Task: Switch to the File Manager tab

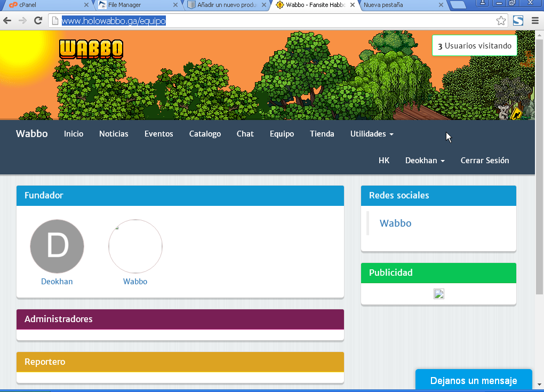Action: [136, 5]
